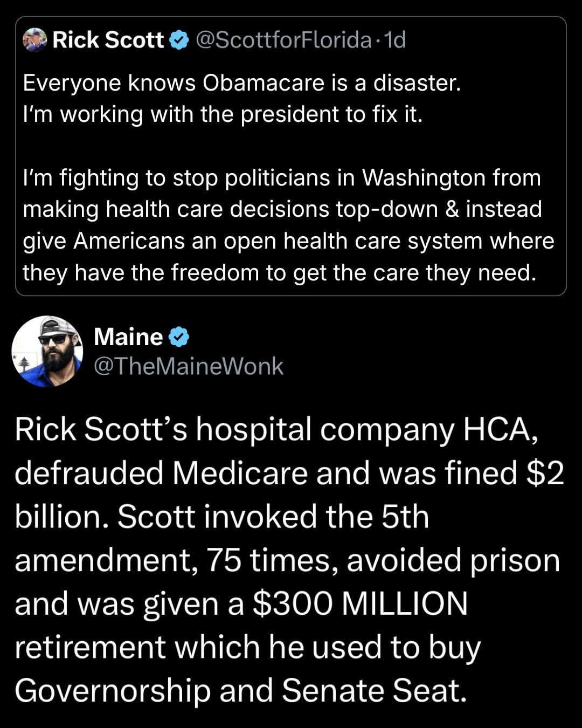Image resolution: width=582 pixels, height=728 pixels.
Task: Select the line 'Everyone knows Obamacare is a disaster.'
Action: pyautogui.click(x=242, y=83)
